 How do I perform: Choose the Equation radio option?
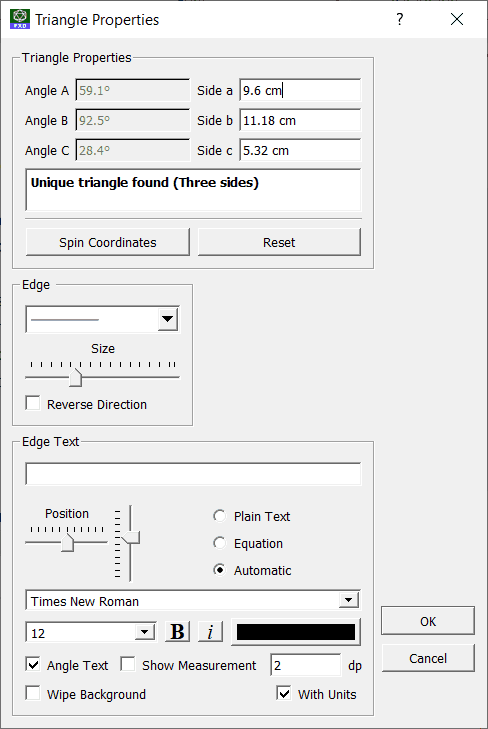(219, 543)
